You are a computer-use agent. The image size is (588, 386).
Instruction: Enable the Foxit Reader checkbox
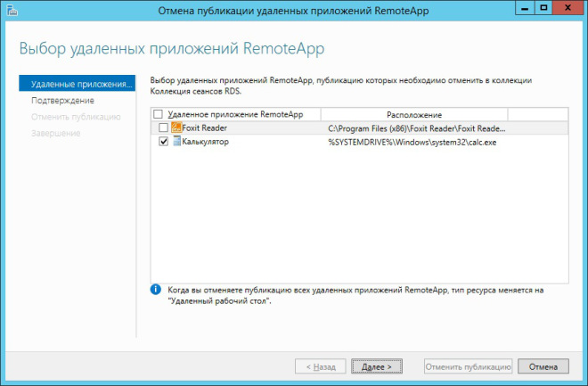click(x=162, y=128)
